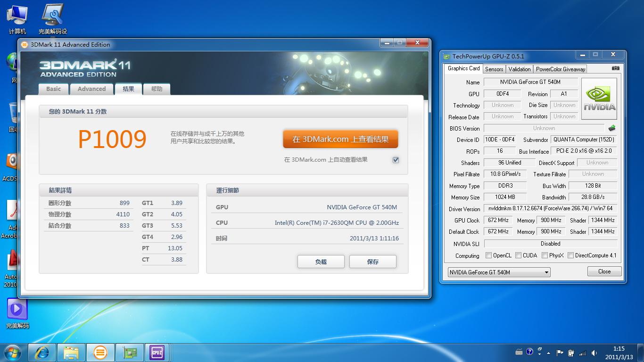Select the Adobe Acrobat desktop icon
The height and width of the screenshot is (362, 644).
tap(10, 219)
